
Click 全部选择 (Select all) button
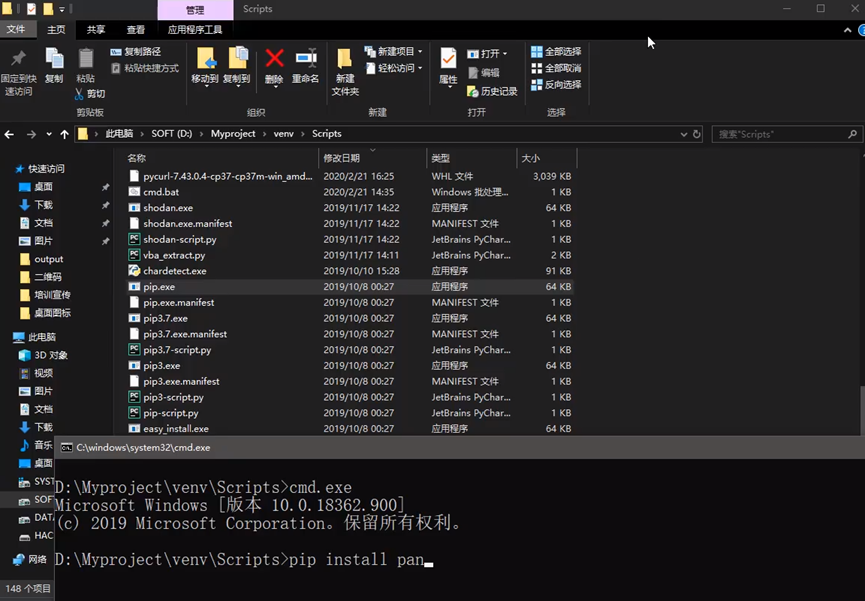click(x=556, y=52)
